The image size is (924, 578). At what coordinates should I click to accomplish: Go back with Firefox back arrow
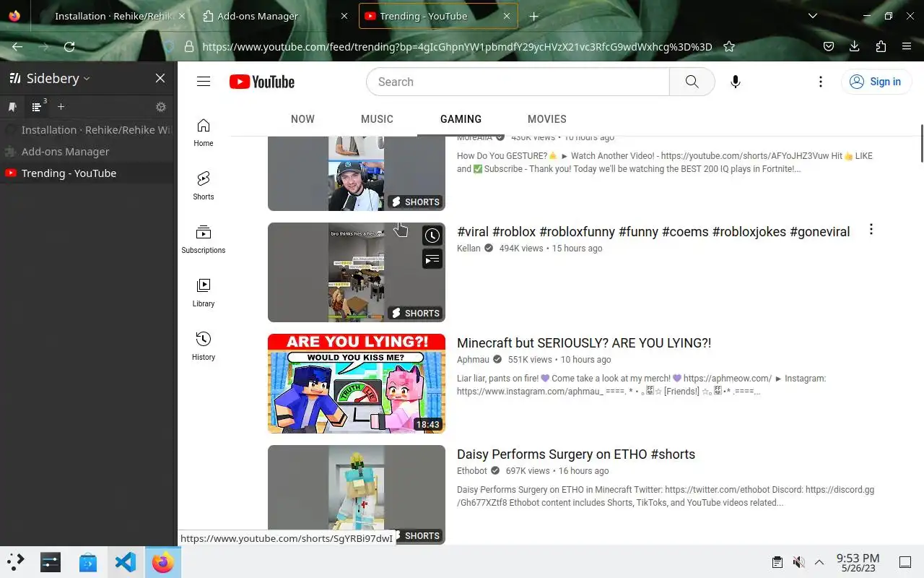point(17,46)
